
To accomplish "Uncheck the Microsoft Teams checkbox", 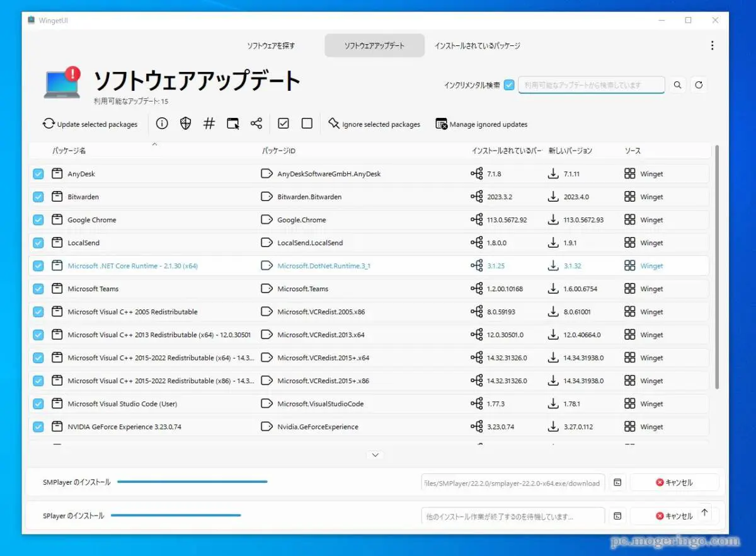I will 38,289.
